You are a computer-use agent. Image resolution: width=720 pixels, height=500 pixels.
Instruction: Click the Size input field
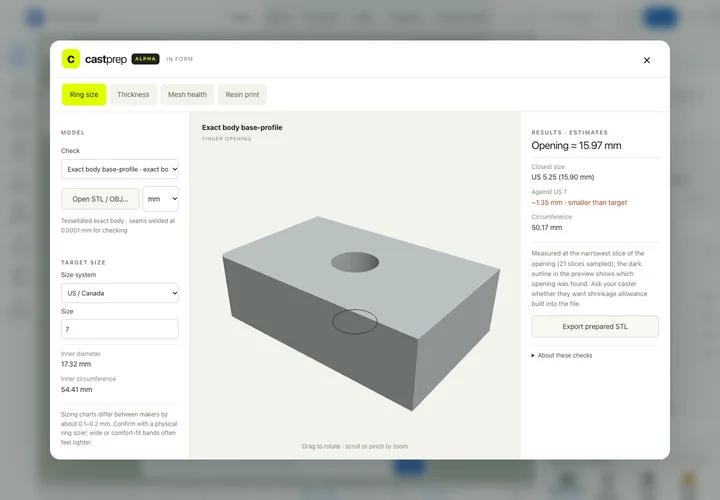click(x=120, y=329)
